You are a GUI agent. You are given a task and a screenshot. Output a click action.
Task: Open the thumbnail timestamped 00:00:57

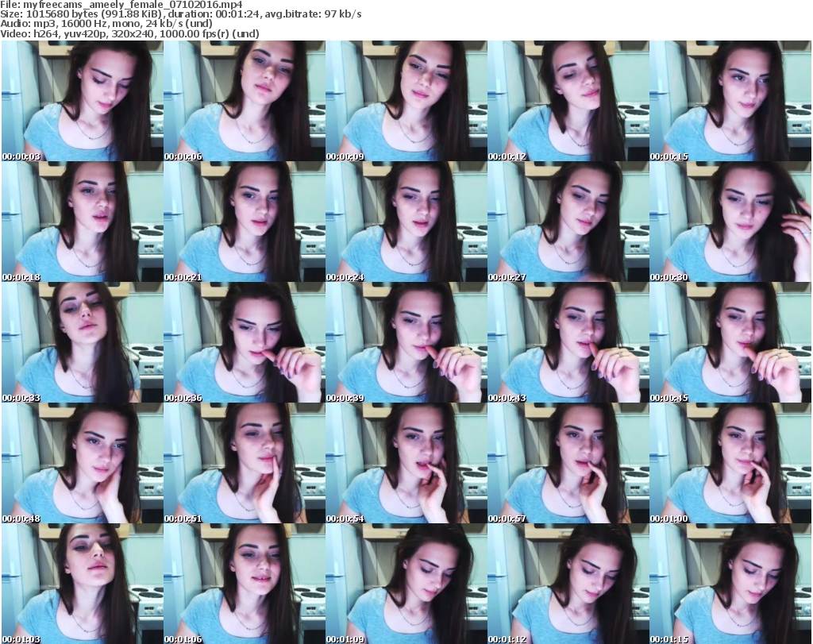568,463
